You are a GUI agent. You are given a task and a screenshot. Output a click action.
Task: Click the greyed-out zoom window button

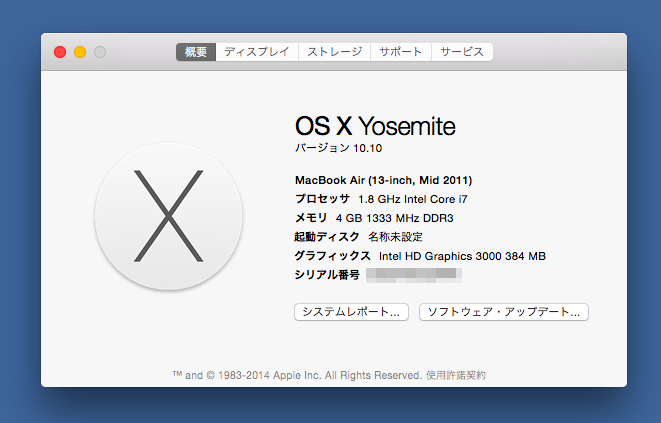[x=100, y=52]
